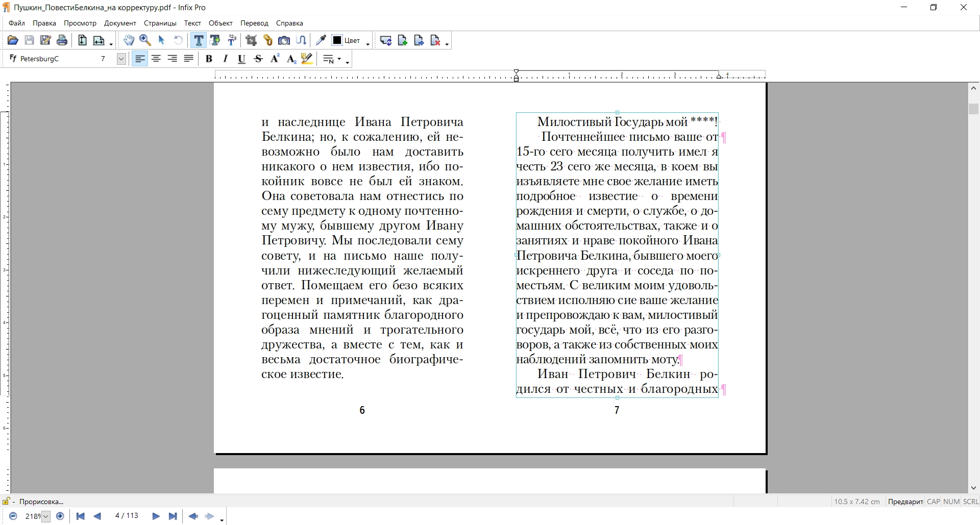Open the Страницы menu
The height and width of the screenshot is (525, 980).
(160, 23)
